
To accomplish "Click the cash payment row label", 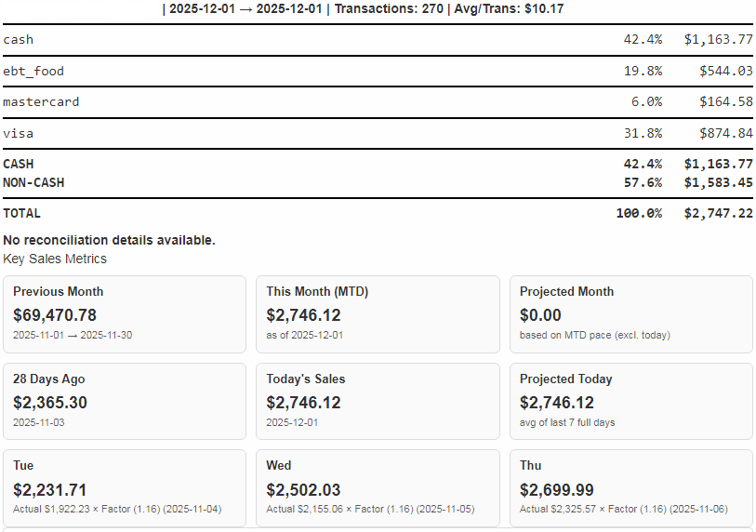I will [19, 40].
